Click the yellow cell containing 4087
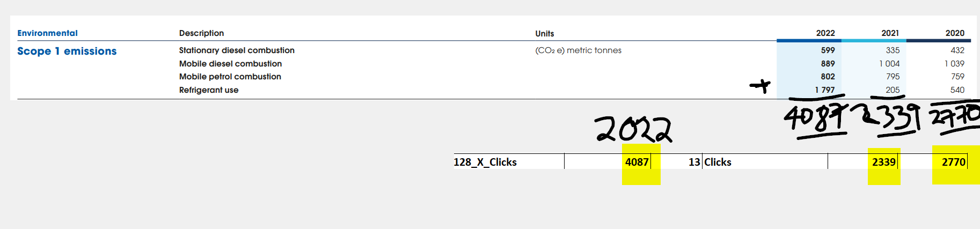Image resolution: width=980 pixels, height=229 pixels. point(637,162)
